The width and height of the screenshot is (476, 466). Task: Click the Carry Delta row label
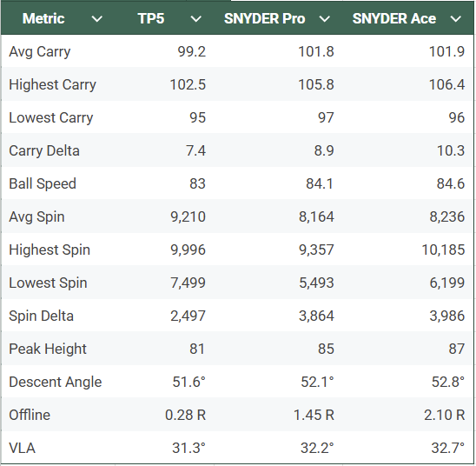click(44, 150)
